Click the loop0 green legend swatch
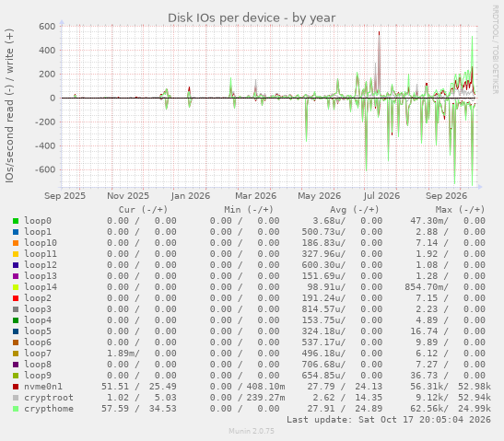 16,221
